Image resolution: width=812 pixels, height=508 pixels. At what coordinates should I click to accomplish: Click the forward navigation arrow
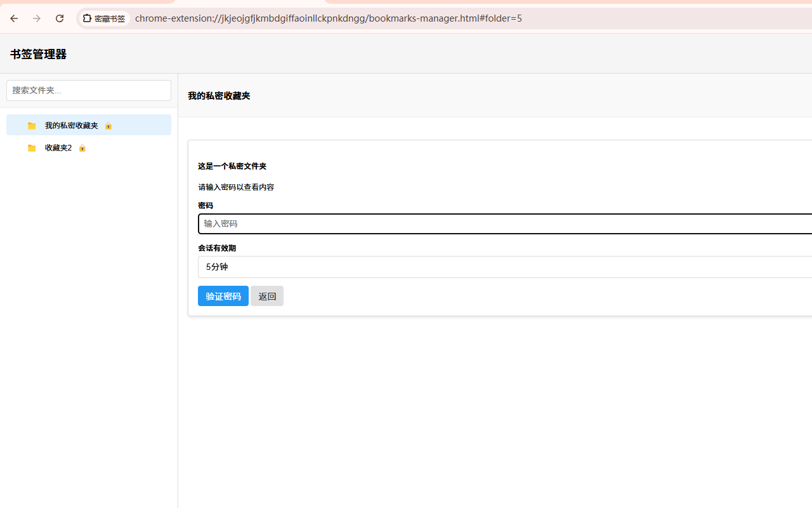pyautogui.click(x=37, y=18)
